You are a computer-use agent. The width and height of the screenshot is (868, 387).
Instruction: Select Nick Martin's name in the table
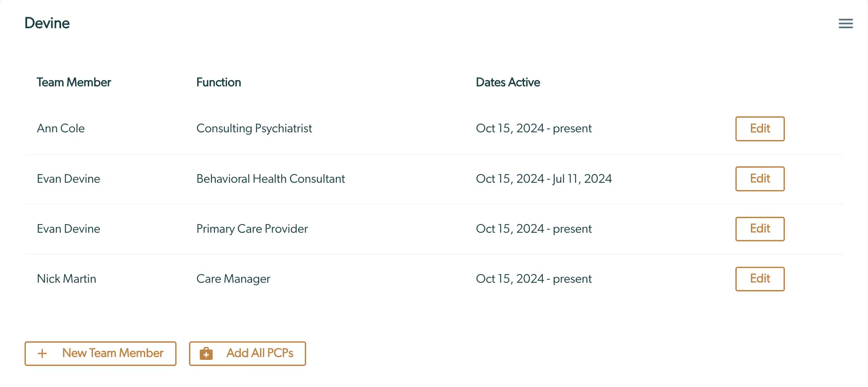pyautogui.click(x=66, y=279)
